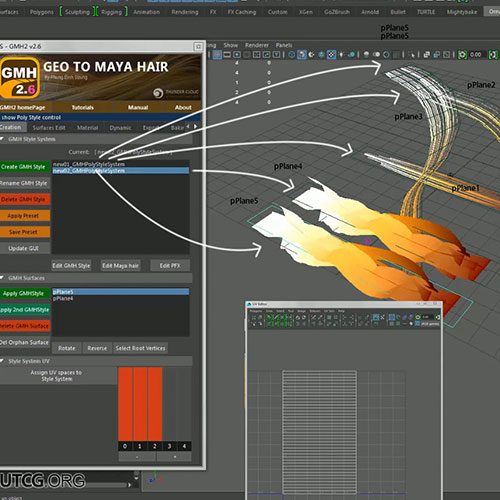
Task: Switch to FX Caching shelf tab
Action: click(x=242, y=12)
